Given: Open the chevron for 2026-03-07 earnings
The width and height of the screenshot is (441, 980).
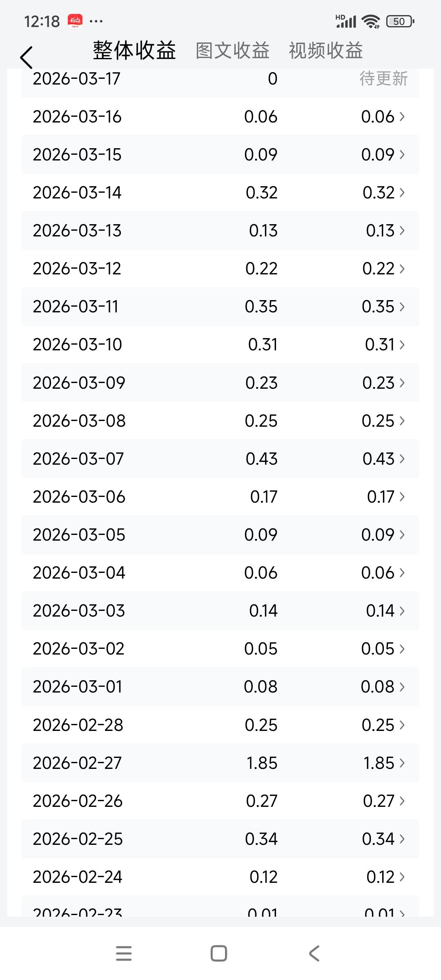Looking at the screenshot, I should 402,459.
